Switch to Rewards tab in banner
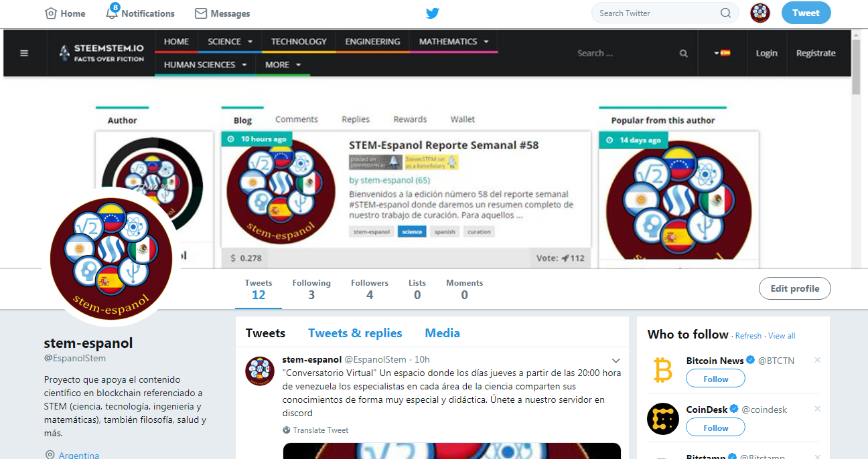This screenshot has height=459, width=868. pos(410,119)
